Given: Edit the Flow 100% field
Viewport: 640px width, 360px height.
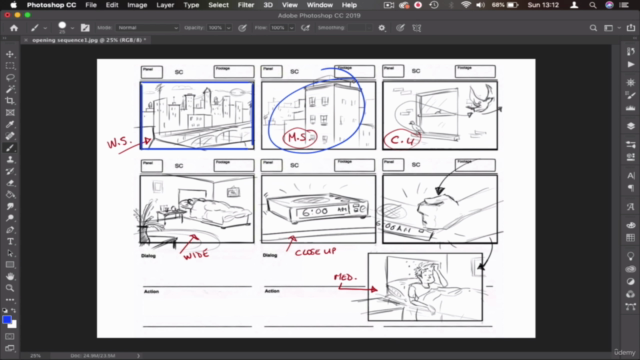Looking at the screenshot, I should [x=278, y=28].
